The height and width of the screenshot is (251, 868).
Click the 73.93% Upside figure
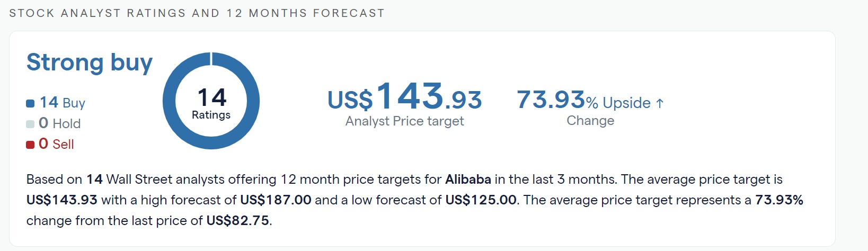click(584, 100)
